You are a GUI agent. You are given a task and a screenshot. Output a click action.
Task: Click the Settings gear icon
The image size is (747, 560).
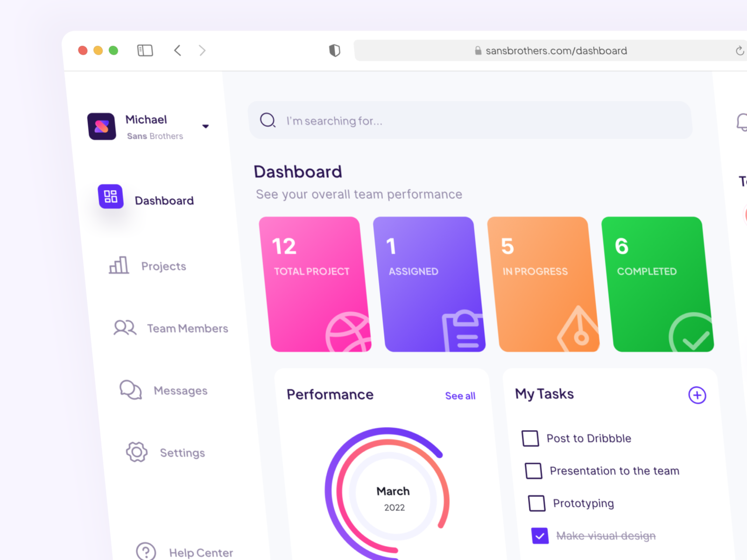point(137,452)
